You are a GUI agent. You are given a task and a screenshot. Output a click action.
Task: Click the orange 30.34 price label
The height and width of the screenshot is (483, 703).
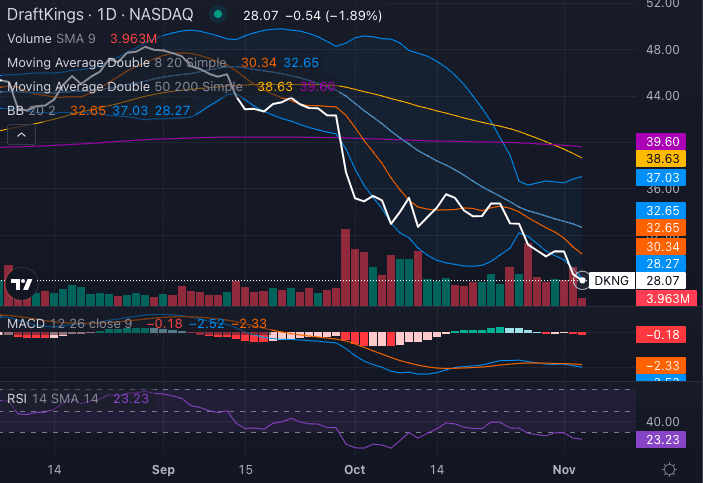(x=664, y=246)
